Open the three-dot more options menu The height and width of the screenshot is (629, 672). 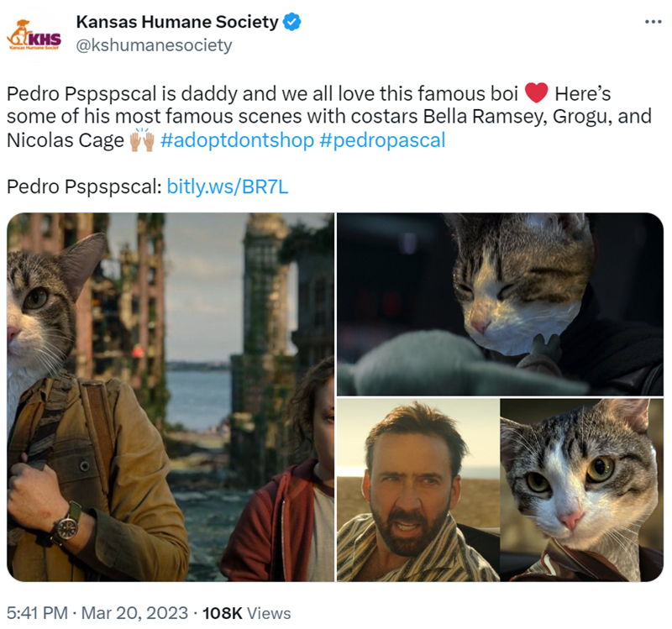click(653, 22)
